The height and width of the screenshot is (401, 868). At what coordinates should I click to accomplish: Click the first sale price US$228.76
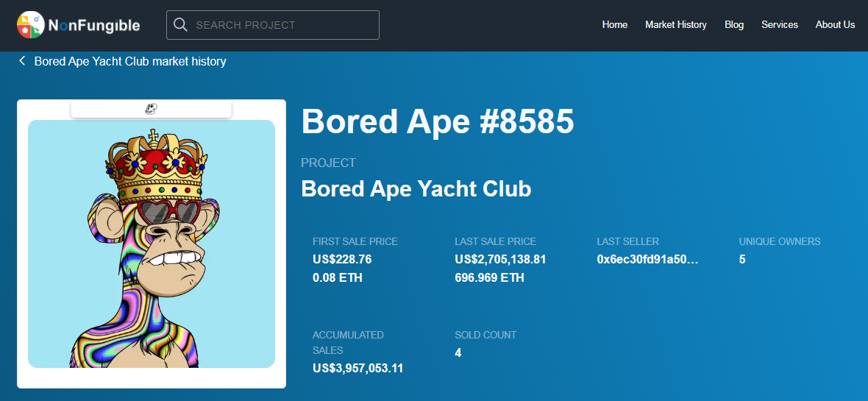(x=342, y=259)
